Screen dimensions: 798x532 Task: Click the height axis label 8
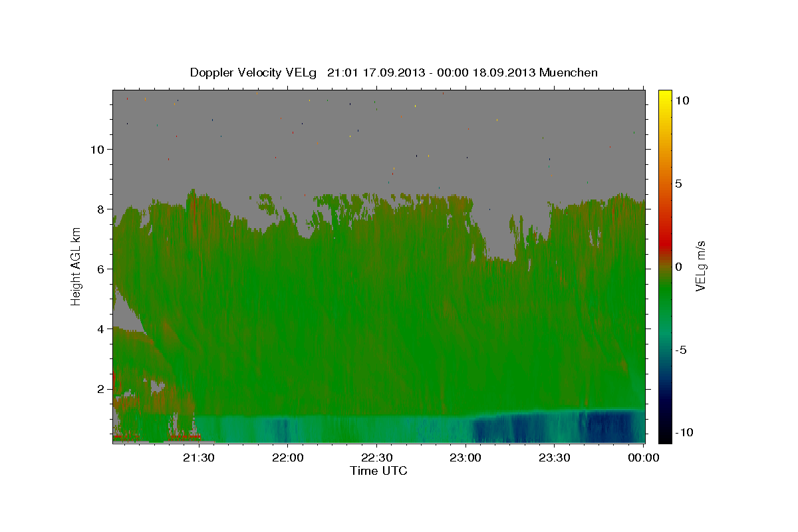point(102,209)
